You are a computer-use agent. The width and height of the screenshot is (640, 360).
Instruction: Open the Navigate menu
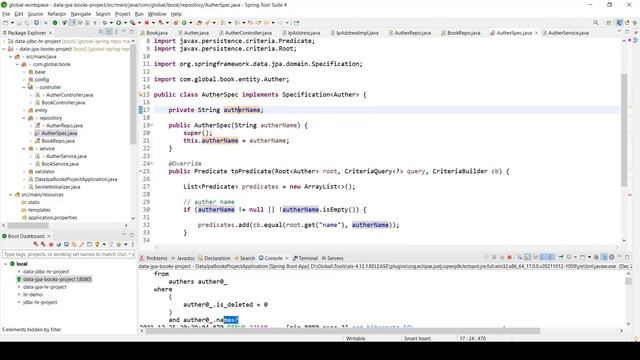81,14
